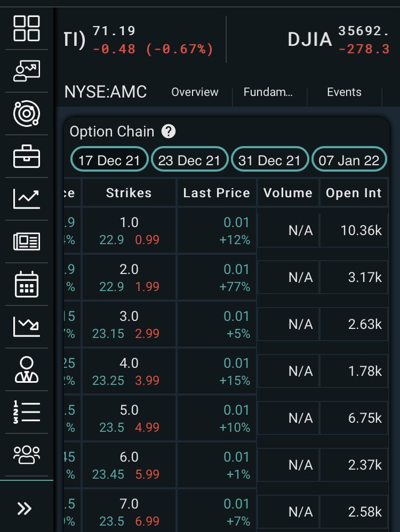
Task: Open the orbit target icon in sidebar
Action: tap(27, 114)
